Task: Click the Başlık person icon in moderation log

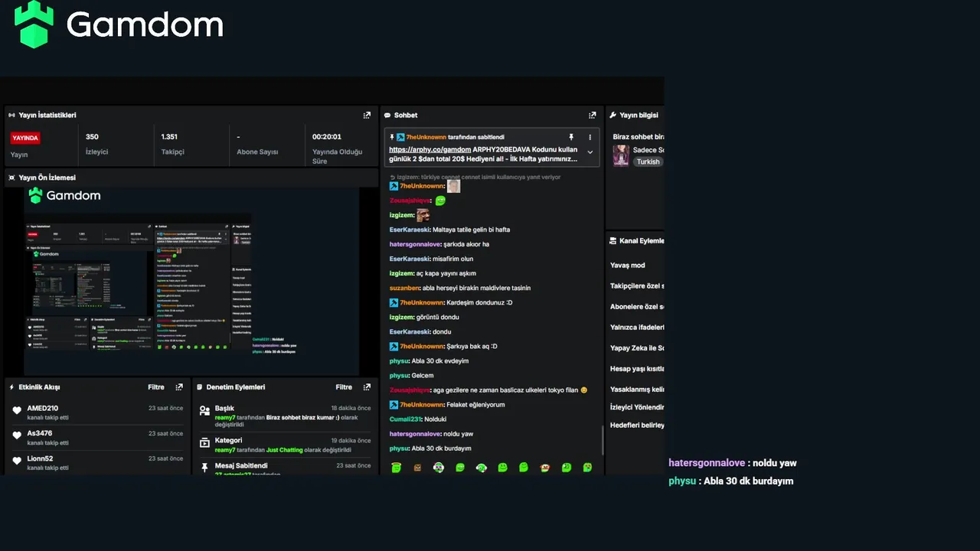Action: pyautogui.click(x=204, y=410)
